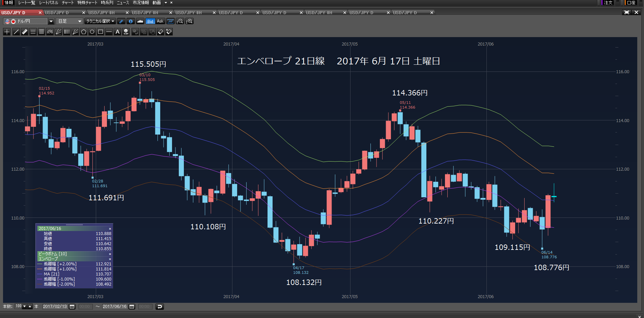Remove the ピークボトム [10] indicator
This screenshot has width=644, height=318.
110,254
